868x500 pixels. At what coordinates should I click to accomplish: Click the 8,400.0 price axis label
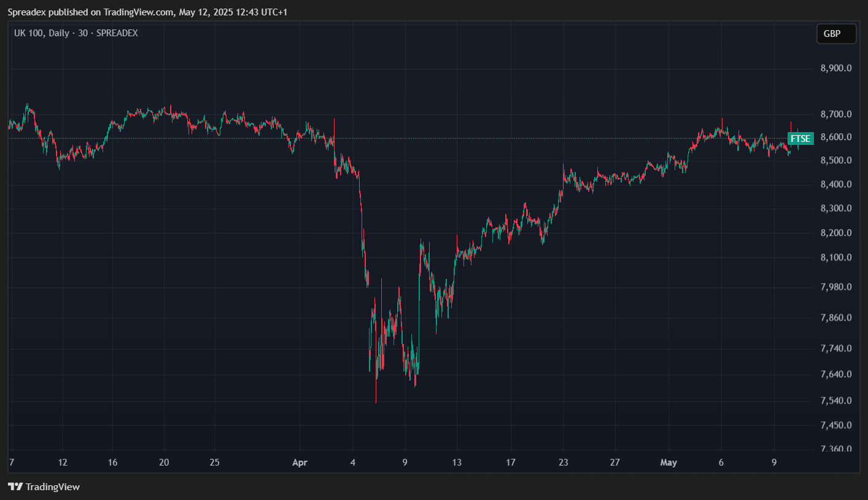(x=836, y=184)
